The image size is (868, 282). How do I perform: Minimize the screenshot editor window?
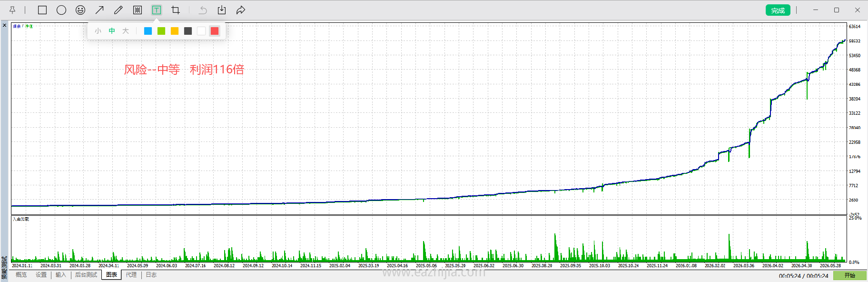pos(816,10)
